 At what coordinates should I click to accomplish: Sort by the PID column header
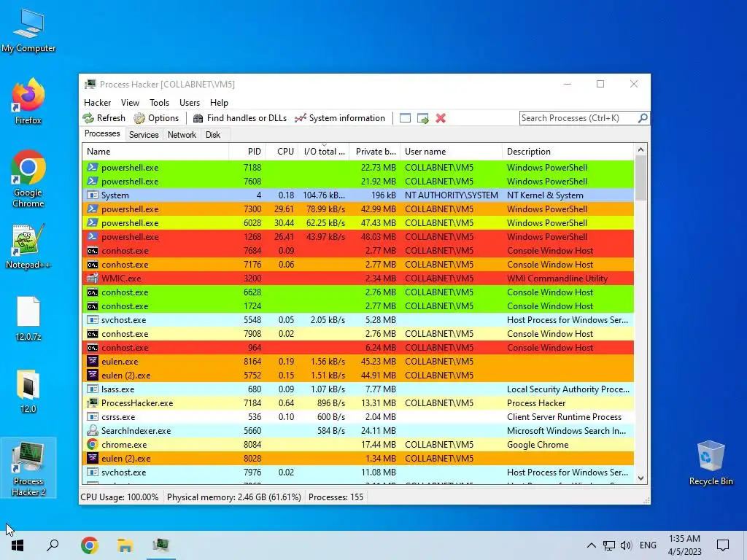tap(247, 152)
